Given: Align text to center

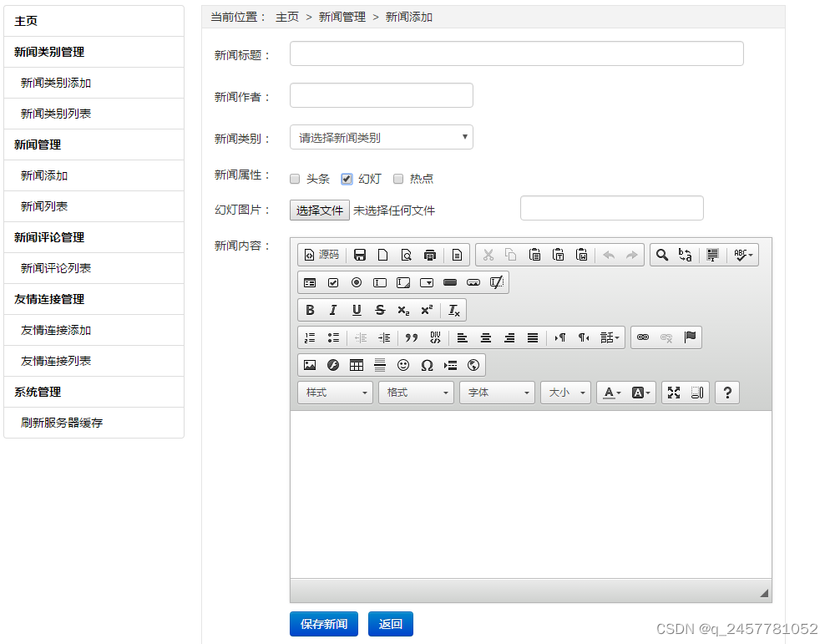Looking at the screenshot, I should pos(485,337).
